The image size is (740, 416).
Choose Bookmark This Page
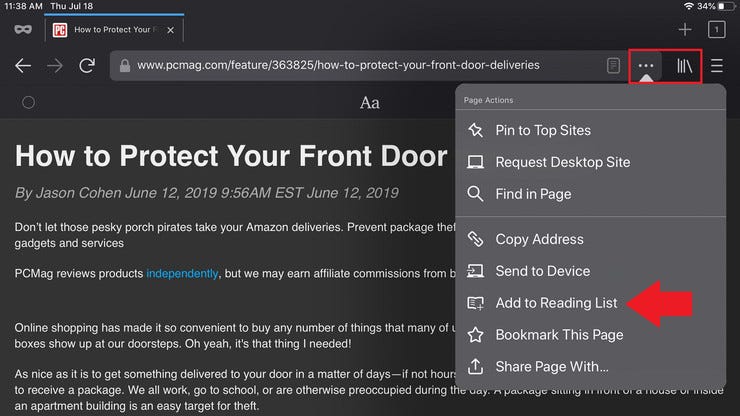tap(590, 335)
